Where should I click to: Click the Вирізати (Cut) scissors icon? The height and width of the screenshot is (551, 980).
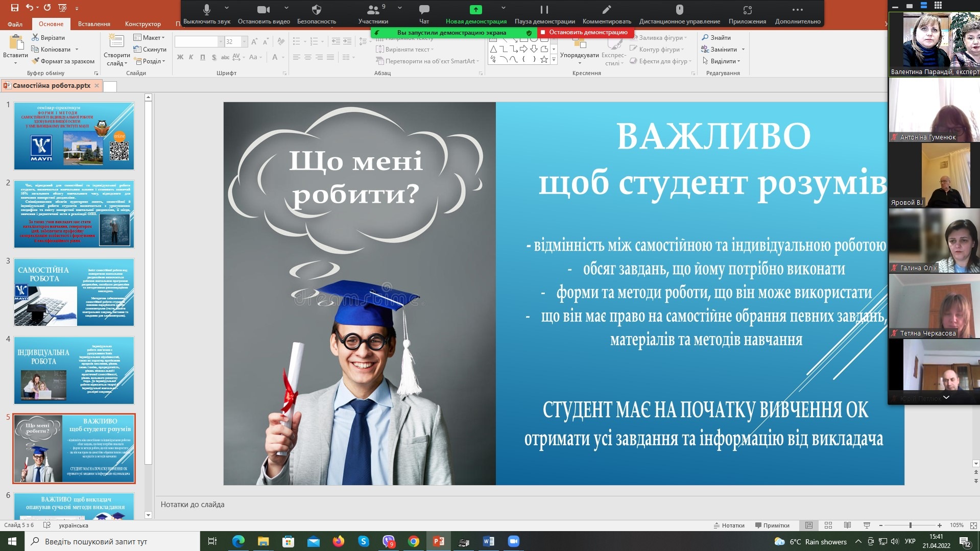pyautogui.click(x=35, y=37)
